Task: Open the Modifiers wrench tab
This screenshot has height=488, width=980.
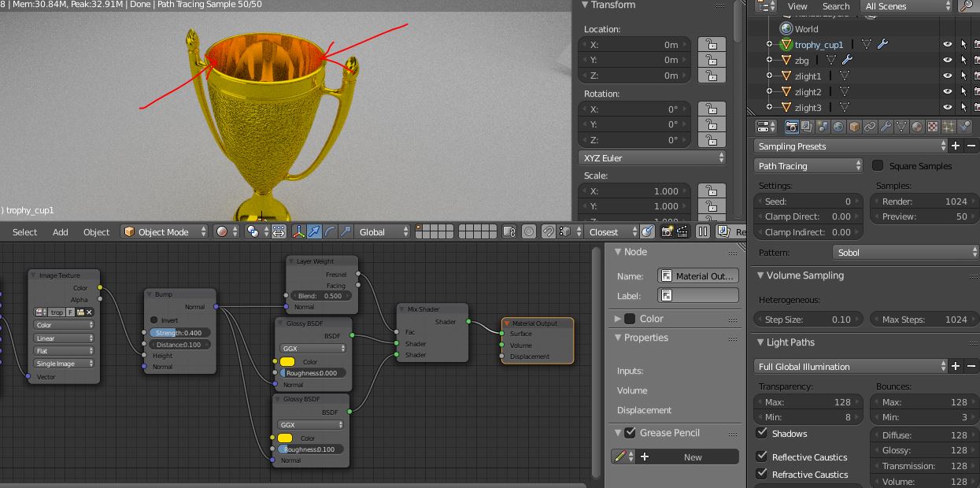Action: [x=886, y=127]
